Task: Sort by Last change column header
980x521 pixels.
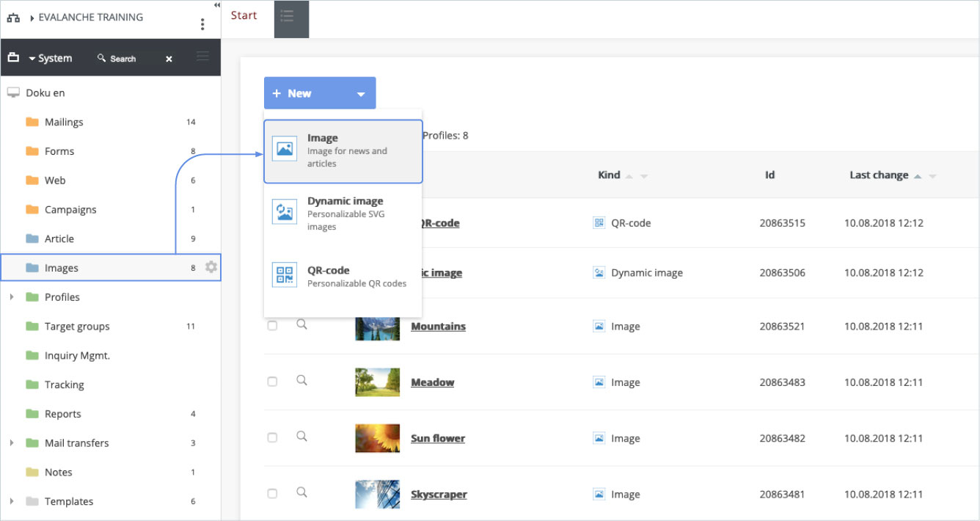Action: (879, 175)
